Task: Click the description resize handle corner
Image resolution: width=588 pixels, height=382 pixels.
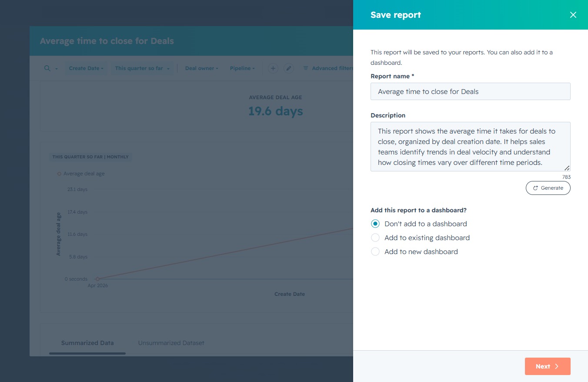Action: point(567,168)
